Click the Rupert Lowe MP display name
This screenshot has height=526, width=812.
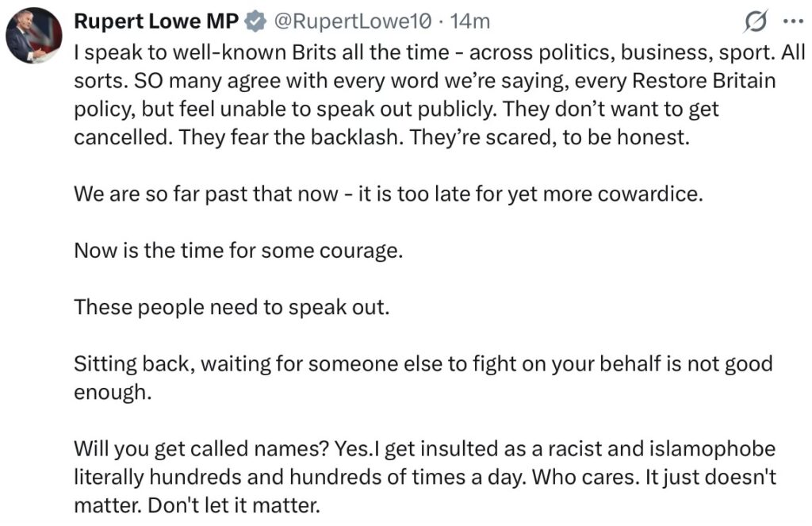[155, 23]
